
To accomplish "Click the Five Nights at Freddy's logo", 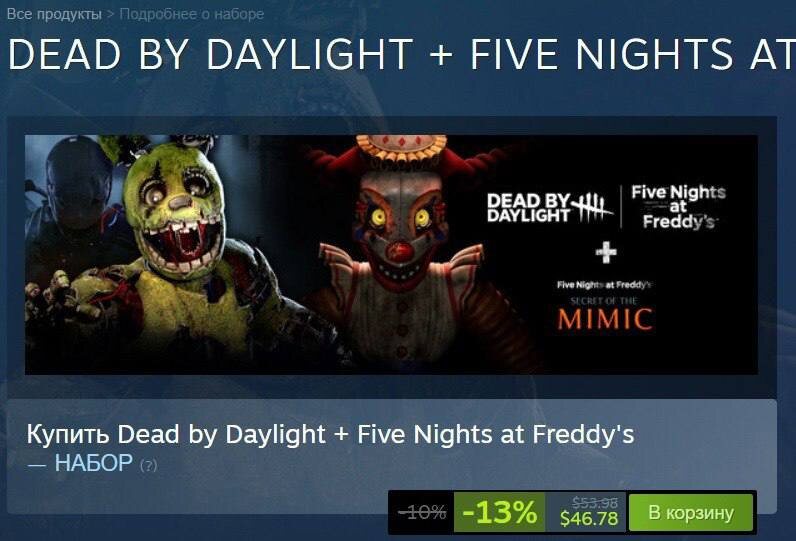I will point(679,207).
